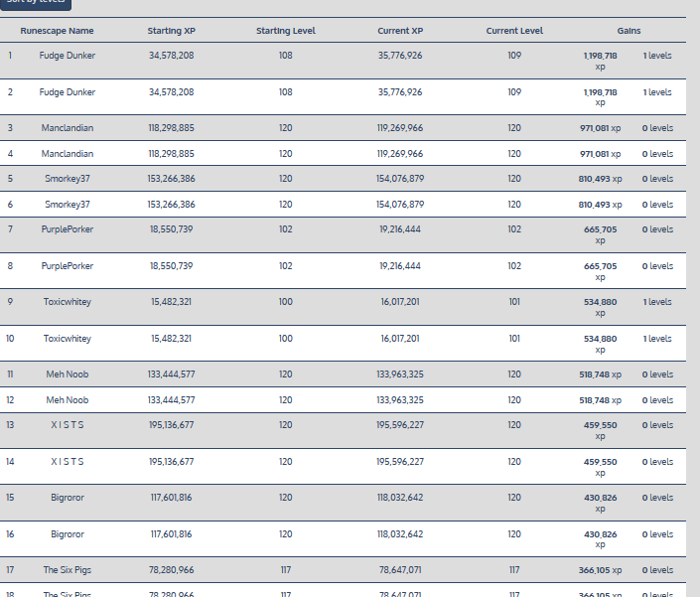Click the Starting XP column header

pos(171,31)
